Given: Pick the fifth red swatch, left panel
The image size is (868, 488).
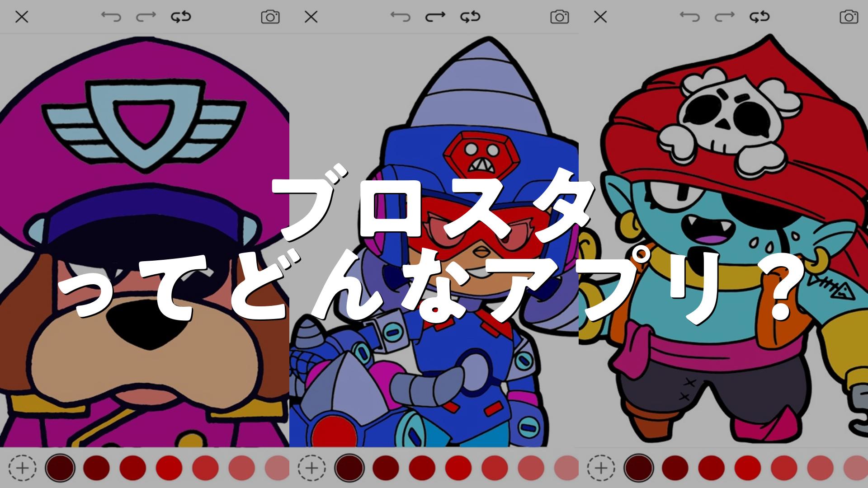Looking at the screenshot, I should tap(205, 468).
